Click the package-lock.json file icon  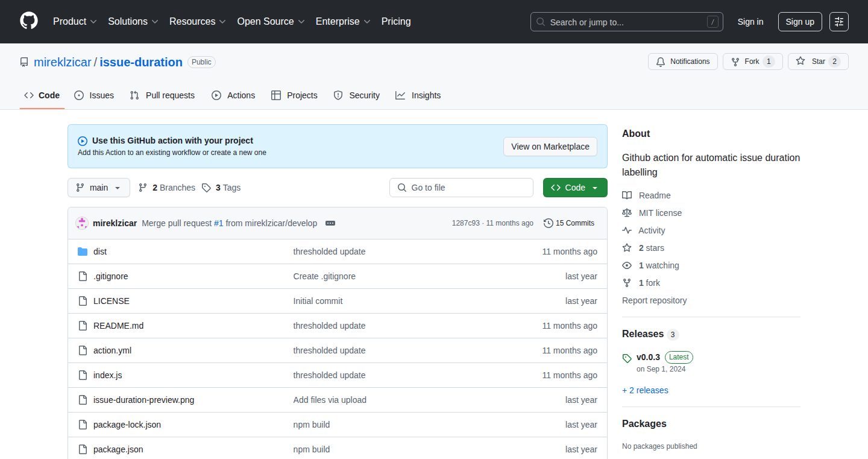click(x=83, y=425)
